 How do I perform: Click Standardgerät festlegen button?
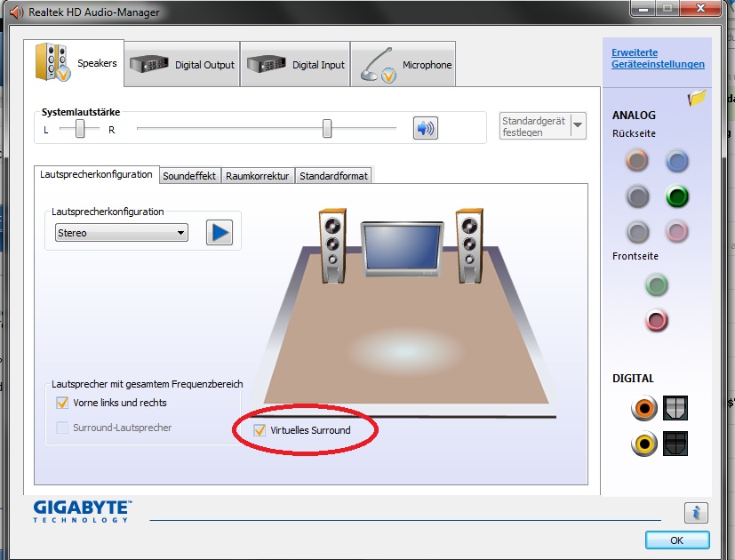click(535, 126)
